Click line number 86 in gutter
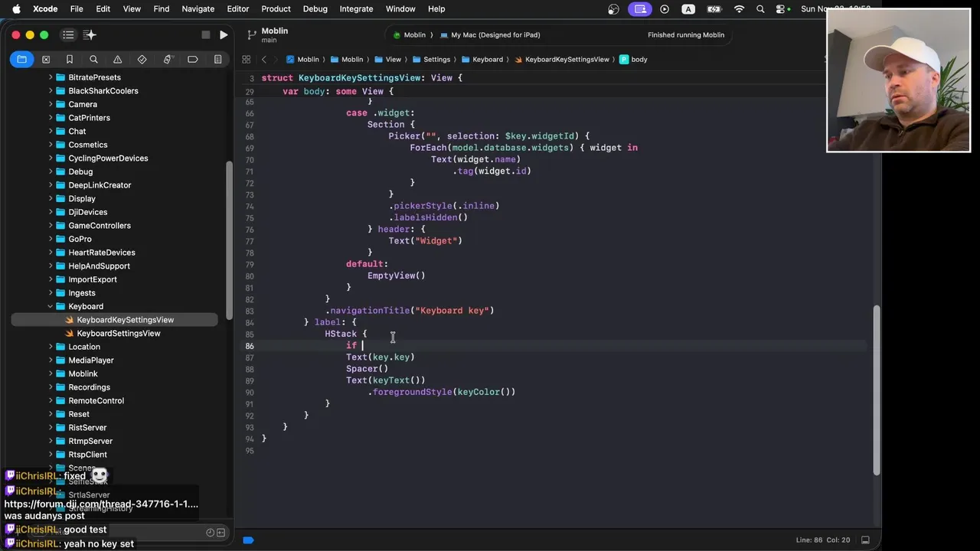This screenshot has width=980, height=551. (x=250, y=346)
